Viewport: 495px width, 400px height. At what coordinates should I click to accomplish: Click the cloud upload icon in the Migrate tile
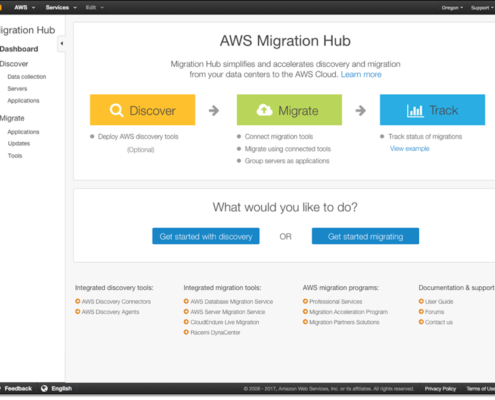(x=264, y=110)
